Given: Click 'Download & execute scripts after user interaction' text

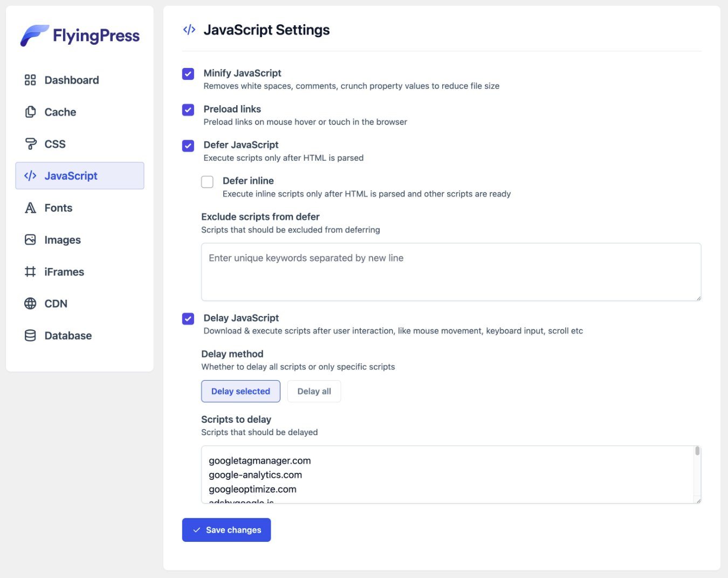Looking at the screenshot, I should 393,331.
